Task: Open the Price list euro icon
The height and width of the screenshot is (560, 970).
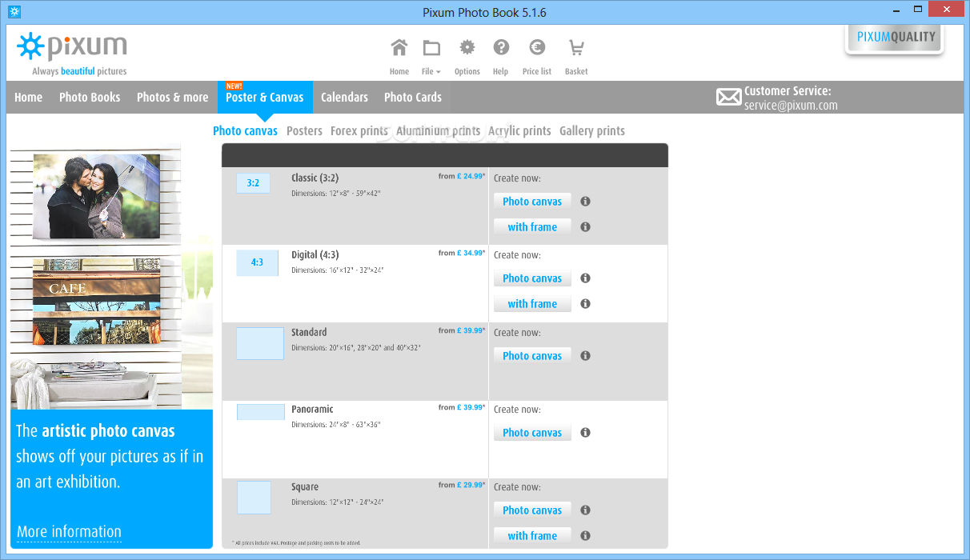Action: pyautogui.click(x=536, y=48)
